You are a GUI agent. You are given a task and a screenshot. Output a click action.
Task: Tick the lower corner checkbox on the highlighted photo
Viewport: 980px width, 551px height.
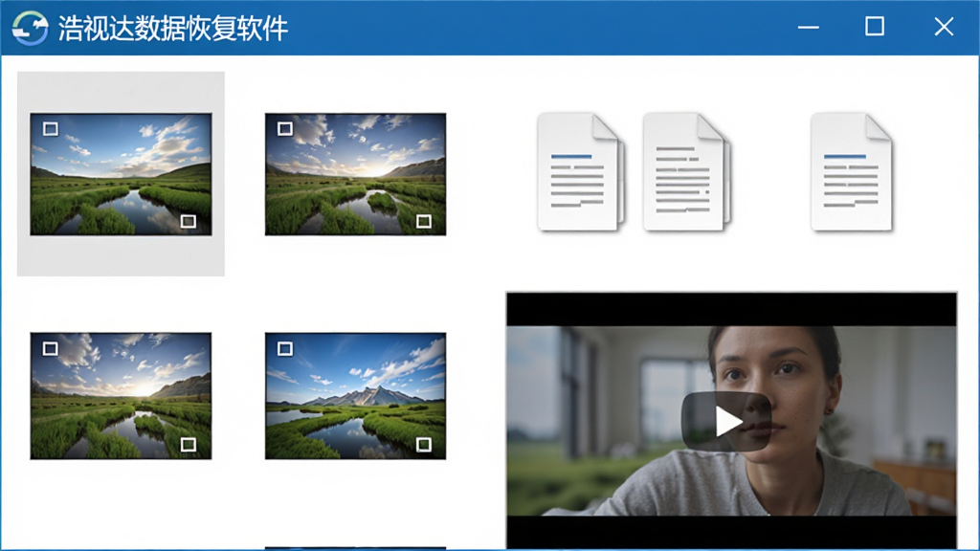(x=189, y=221)
